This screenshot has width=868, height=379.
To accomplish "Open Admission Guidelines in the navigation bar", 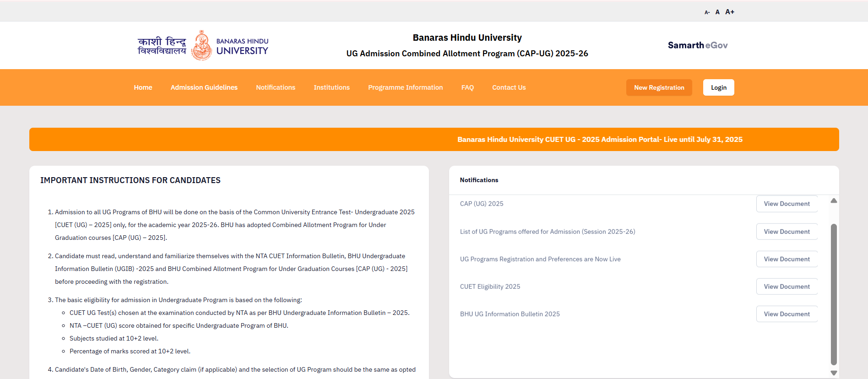I will (x=204, y=87).
